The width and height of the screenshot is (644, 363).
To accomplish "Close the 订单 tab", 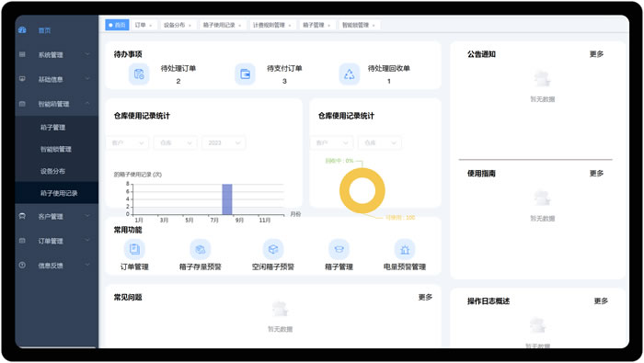I will click(x=151, y=26).
